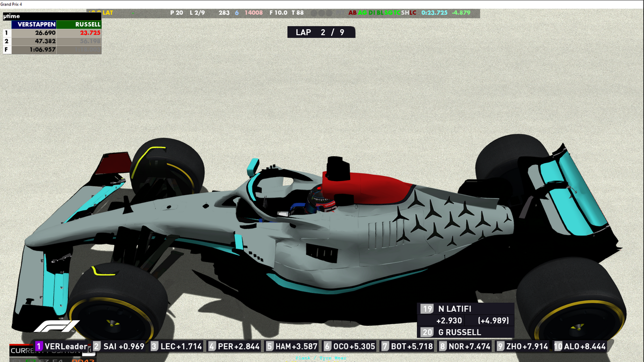This screenshot has width=644, height=362.
Task: Click the T 88 readout
Action: click(x=297, y=13)
